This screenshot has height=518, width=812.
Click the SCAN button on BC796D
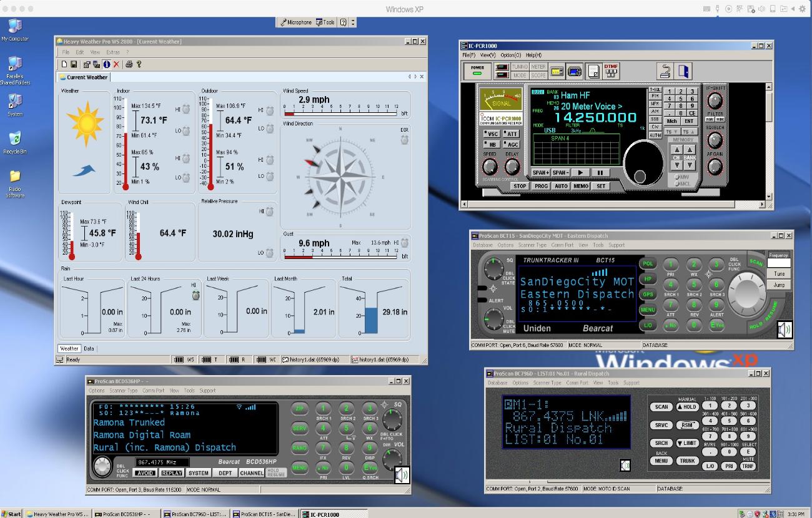pos(661,407)
